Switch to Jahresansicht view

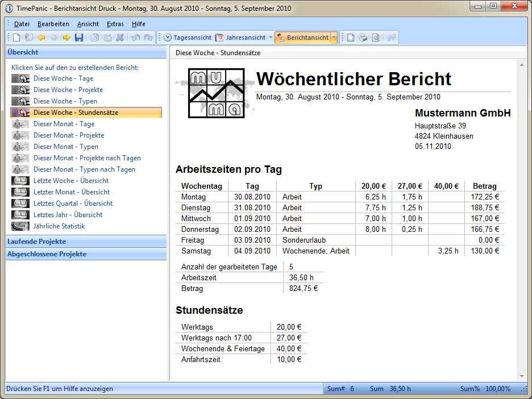[x=240, y=38]
